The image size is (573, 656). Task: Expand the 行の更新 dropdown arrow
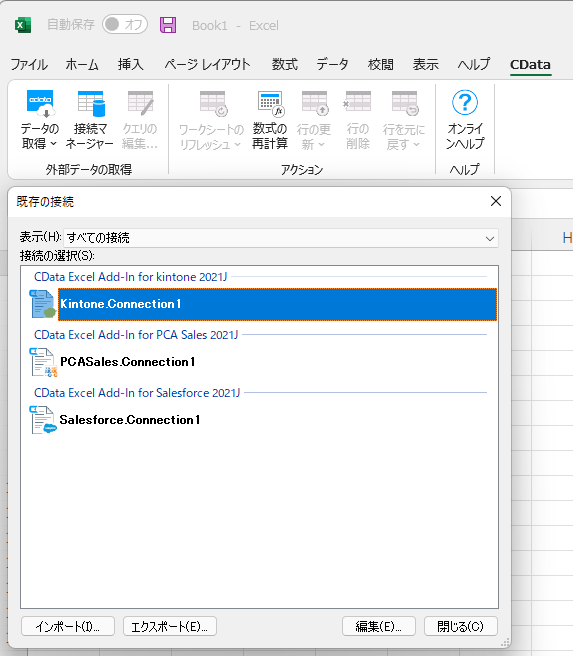pyautogui.click(x=322, y=144)
